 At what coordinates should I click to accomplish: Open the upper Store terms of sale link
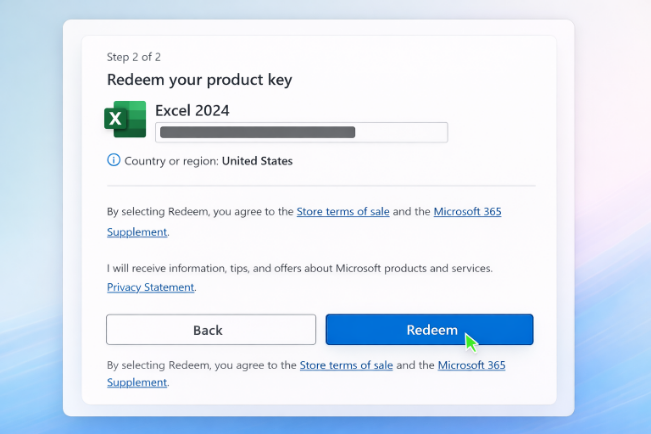click(x=343, y=211)
